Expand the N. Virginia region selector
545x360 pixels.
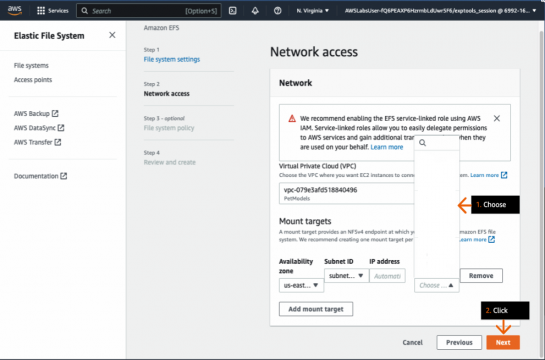312,11
